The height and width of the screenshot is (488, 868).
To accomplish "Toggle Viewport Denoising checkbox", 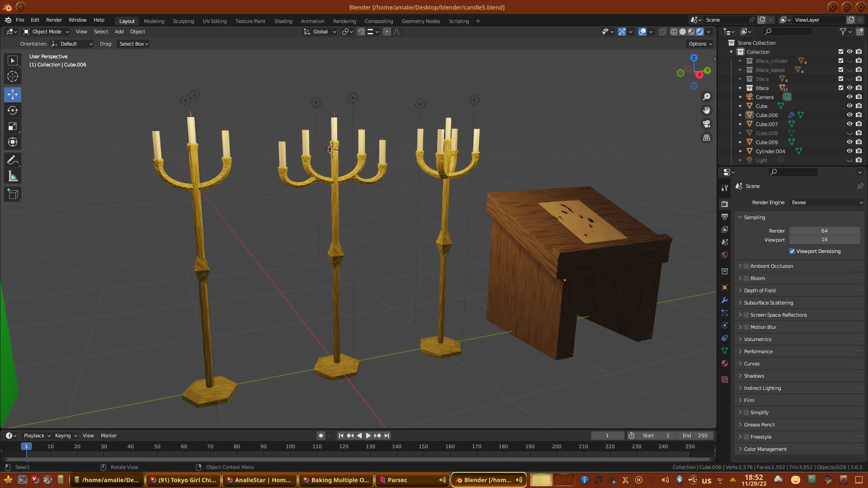I will pyautogui.click(x=792, y=251).
